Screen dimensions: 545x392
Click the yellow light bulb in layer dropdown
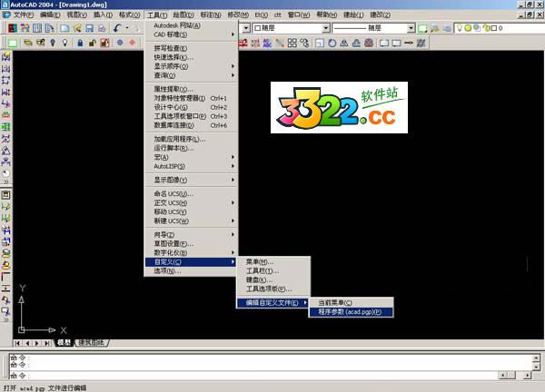(460, 28)
